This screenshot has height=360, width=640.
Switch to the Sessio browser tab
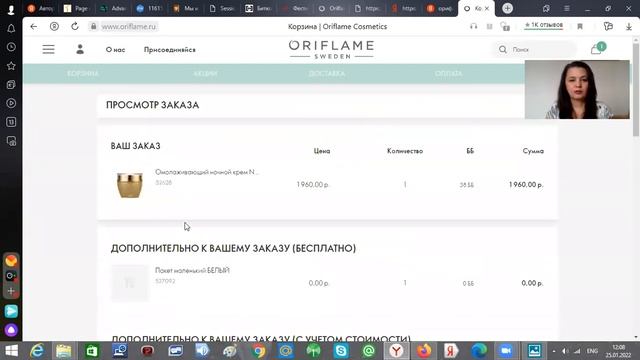coord(222,8)
